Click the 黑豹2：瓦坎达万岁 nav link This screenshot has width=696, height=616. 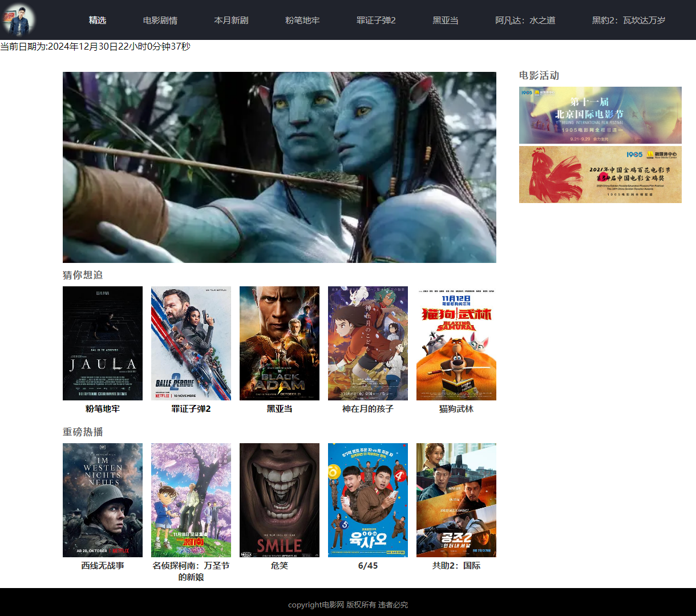click(628, 21)
